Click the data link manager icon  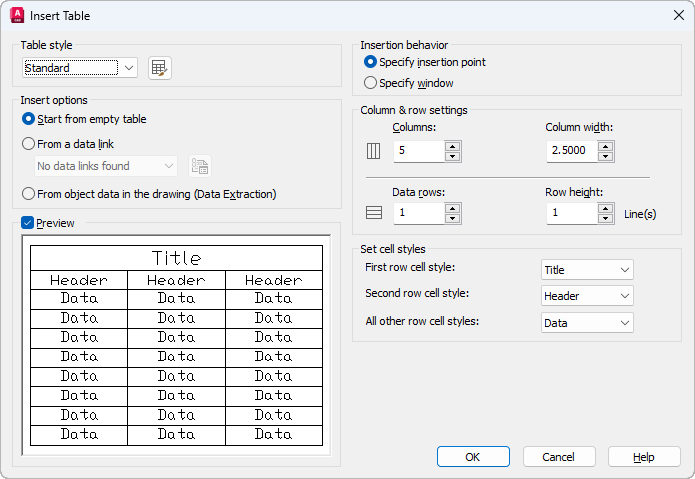[x=200, y=166]
